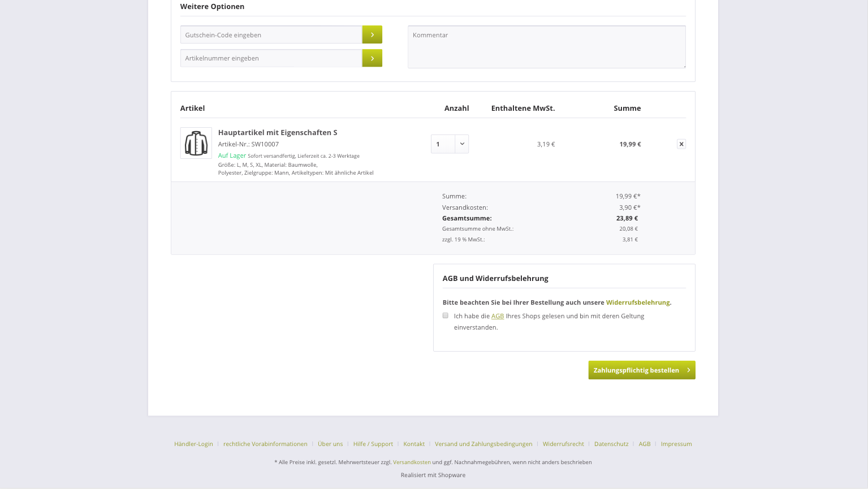Open the Hauptartikel mit Eigenschaften S title

pyautogui.click(x=278, y=132)
